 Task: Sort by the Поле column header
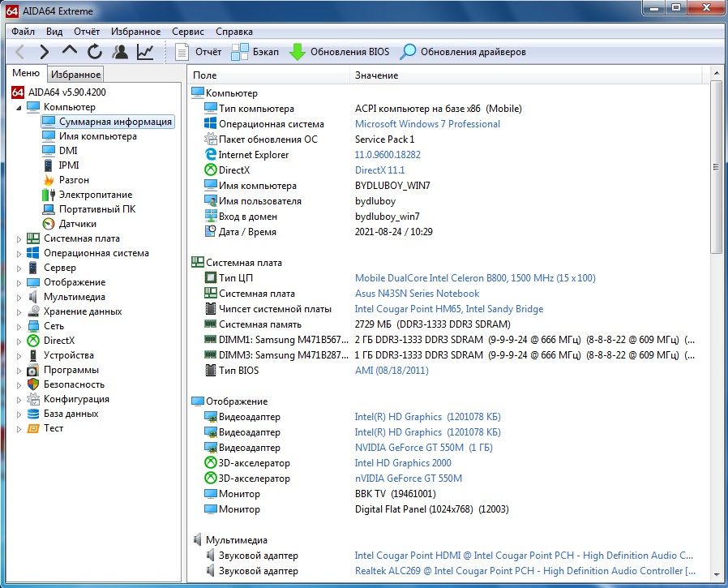[269, 75]
